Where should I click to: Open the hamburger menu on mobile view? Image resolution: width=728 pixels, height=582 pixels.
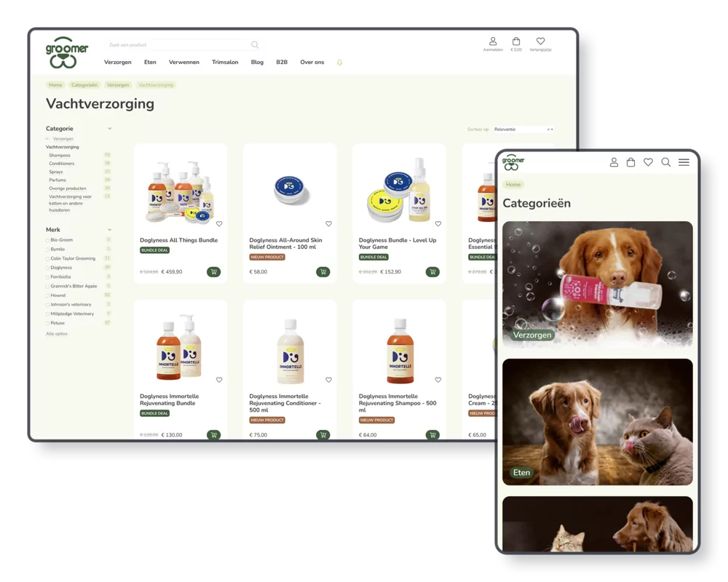pos(684,162)
